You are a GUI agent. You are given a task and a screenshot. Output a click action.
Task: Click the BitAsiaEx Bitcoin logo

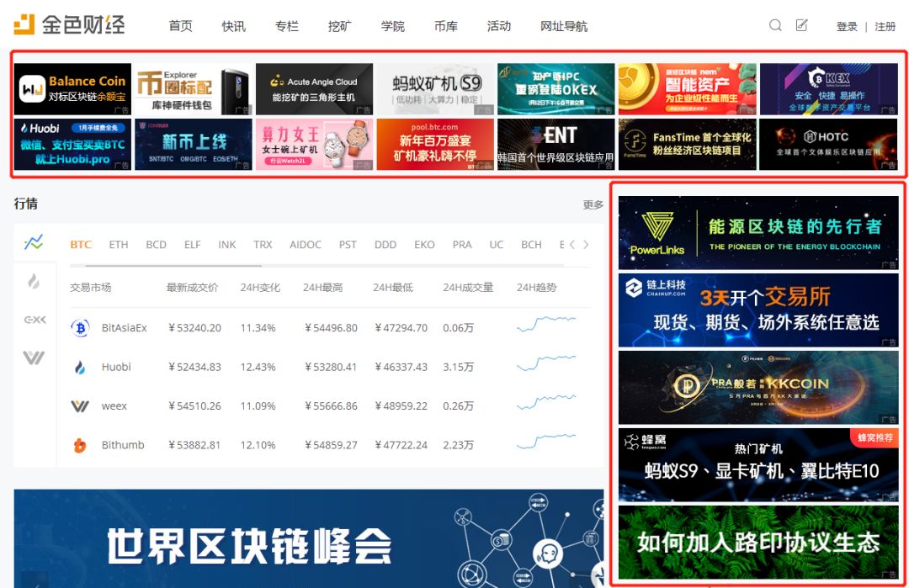[80, 327]
